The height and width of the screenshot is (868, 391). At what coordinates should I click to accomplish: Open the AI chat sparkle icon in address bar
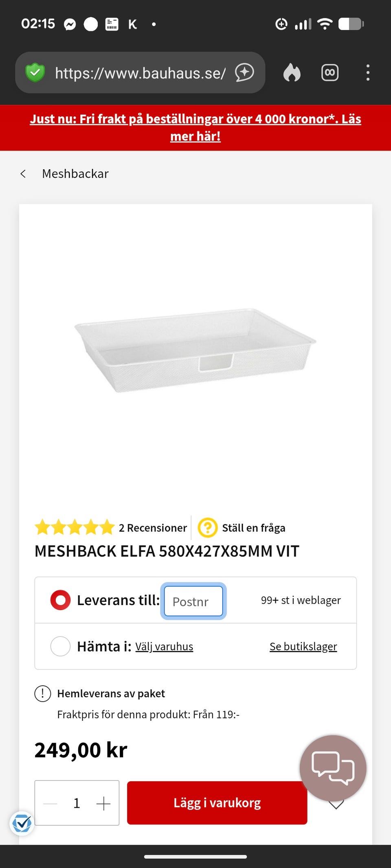[244, 73]
